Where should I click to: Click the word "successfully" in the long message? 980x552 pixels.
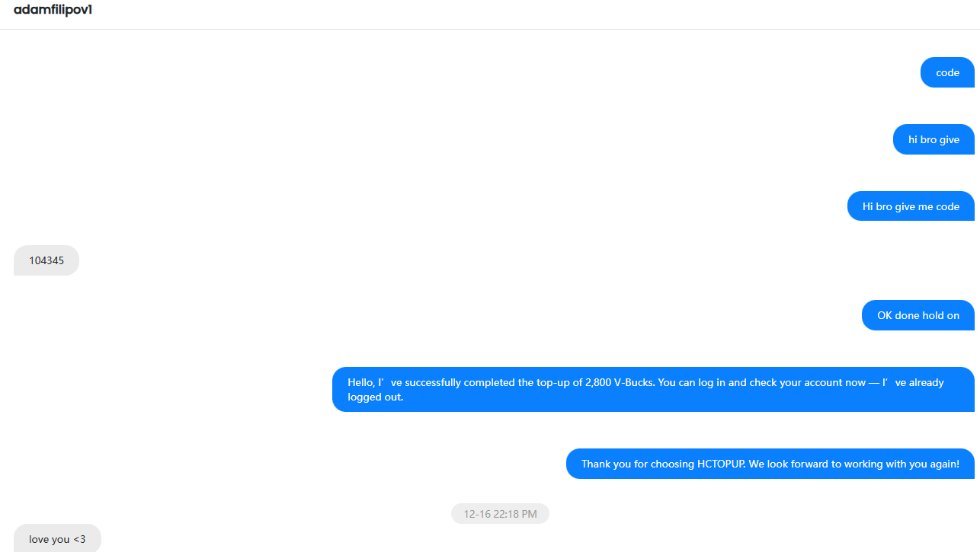click(x=434, y=382)
